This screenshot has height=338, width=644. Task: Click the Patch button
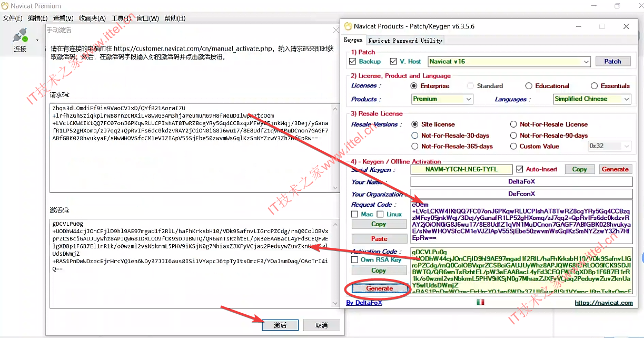[x=613, y=62]
